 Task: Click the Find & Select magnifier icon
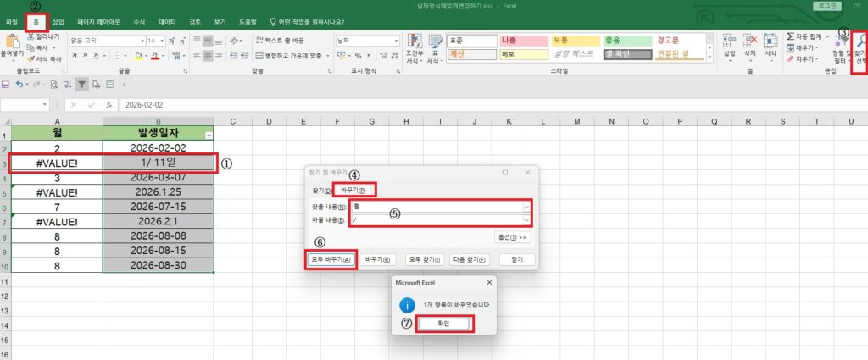pos(861,40)
